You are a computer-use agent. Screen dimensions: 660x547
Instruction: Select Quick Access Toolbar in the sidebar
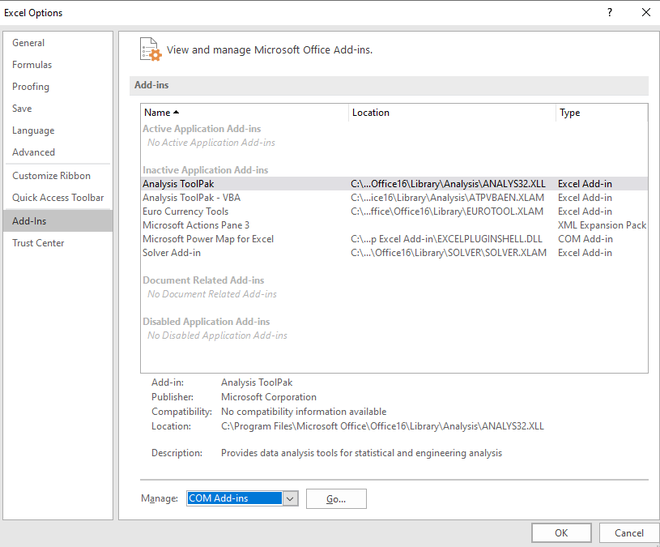58,198
